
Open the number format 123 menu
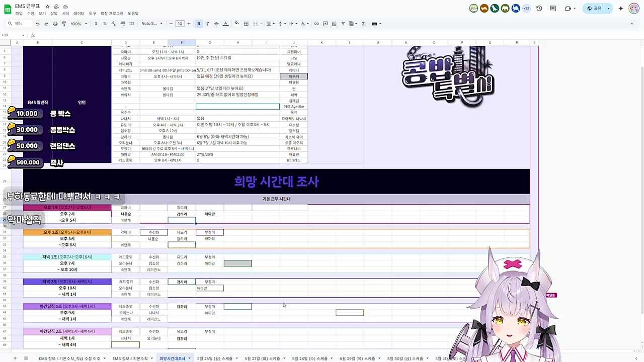[x=132, y=24]
